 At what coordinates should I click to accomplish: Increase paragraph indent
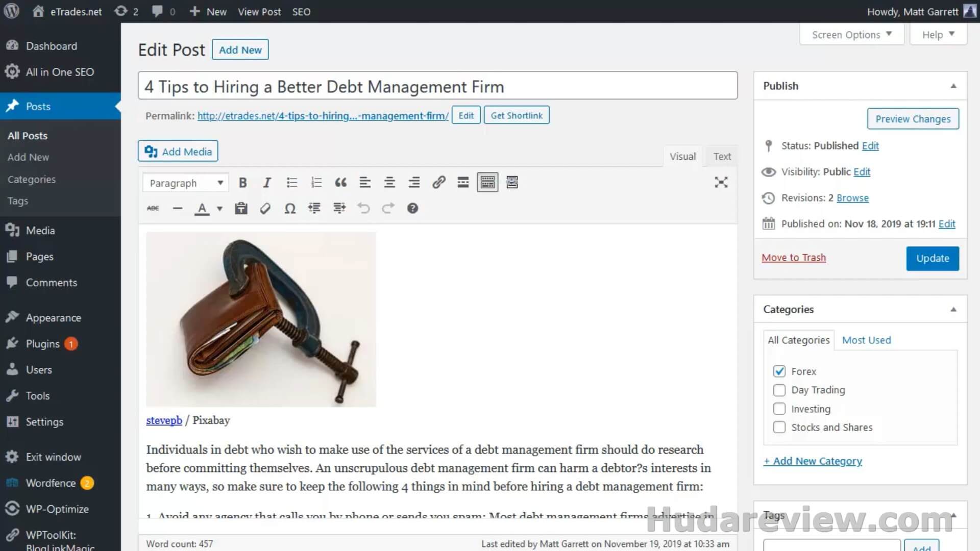coord(339,208)
